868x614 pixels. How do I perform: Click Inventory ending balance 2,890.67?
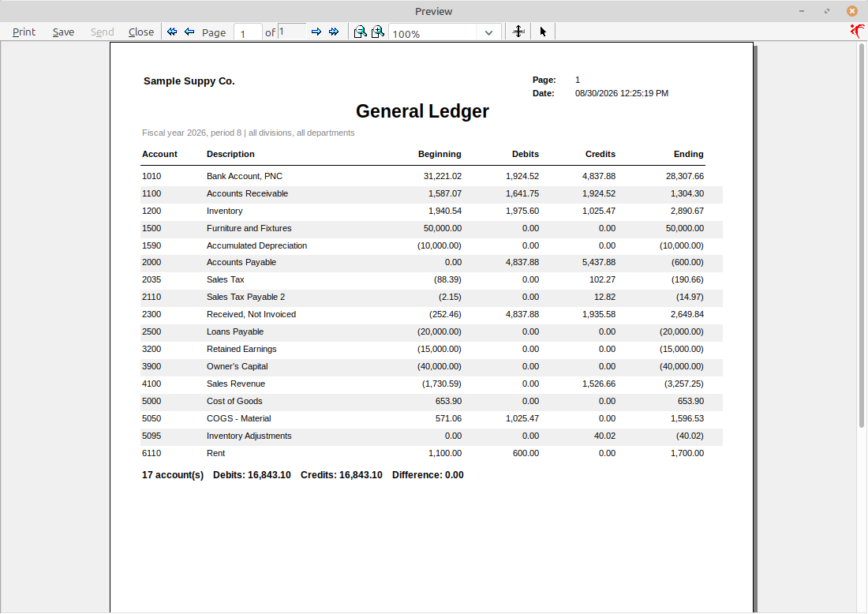(687, 211)
